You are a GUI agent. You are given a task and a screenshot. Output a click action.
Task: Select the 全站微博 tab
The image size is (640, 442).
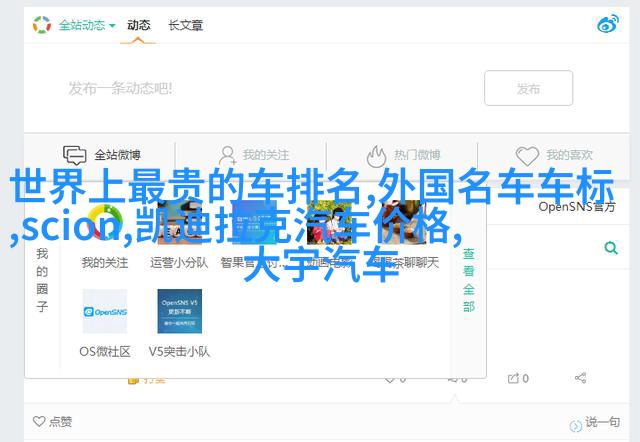point(102,155)
